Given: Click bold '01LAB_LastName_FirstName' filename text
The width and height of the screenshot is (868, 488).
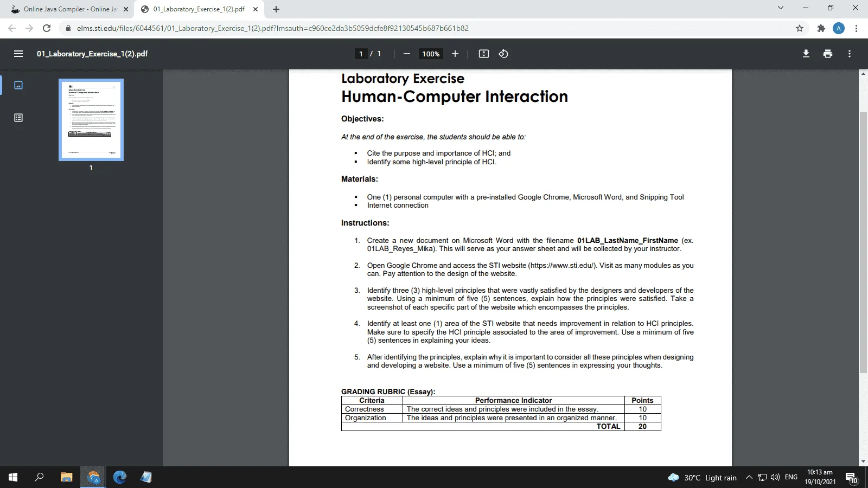Looking at the screenshot, I should 628,241.
